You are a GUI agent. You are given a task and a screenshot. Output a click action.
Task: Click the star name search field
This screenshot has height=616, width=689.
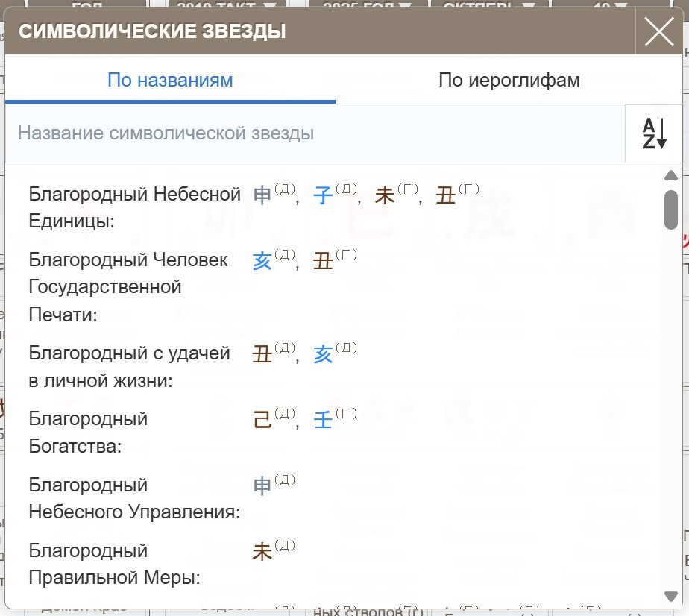(x=298, y=132)
